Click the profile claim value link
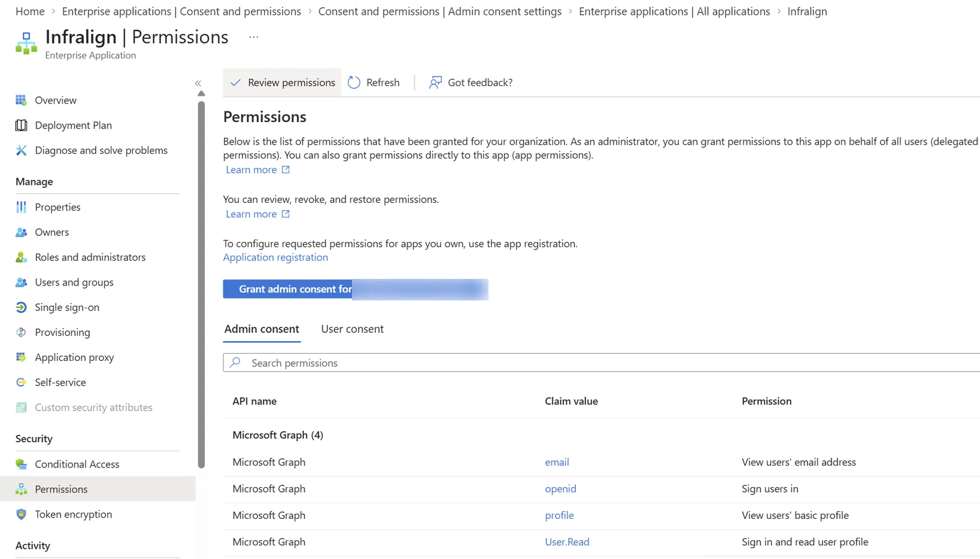Image resolution: width=980 pixels, height=559 pixels. click(x=559, y=515)
